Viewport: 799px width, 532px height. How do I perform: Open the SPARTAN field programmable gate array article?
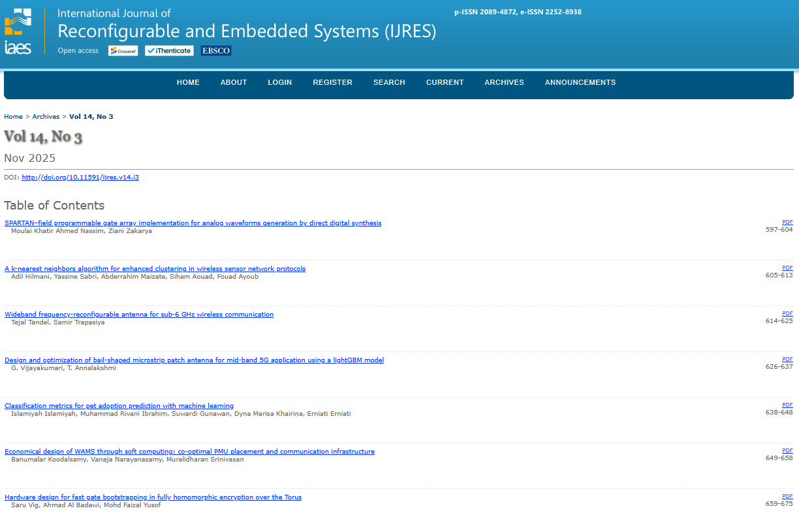coord(193,223)
